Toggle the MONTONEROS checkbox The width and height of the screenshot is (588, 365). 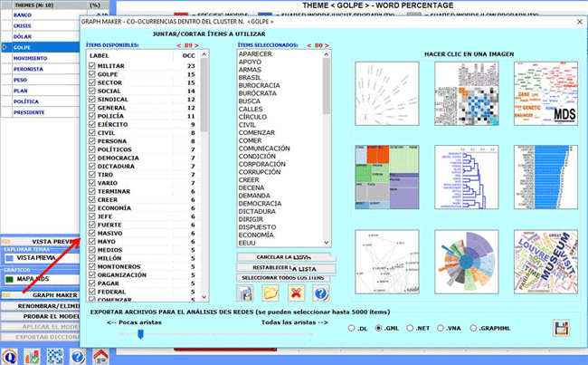tap(92, 266)
